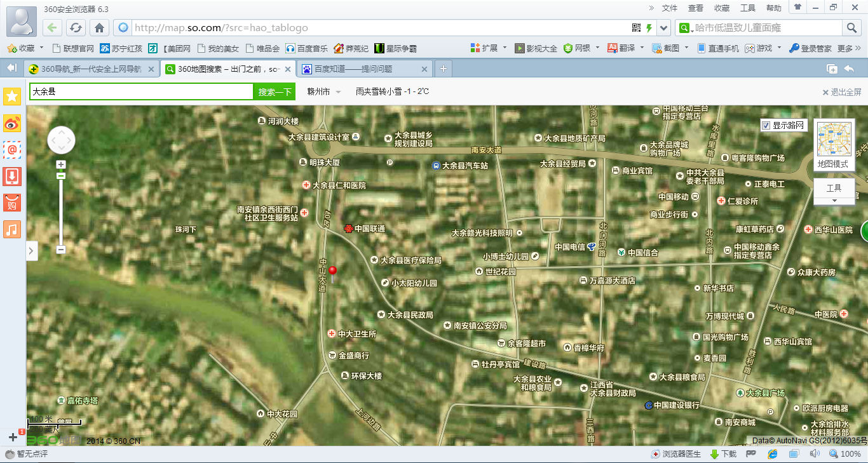The image size is (868, 463).
Task: Open the 文件 menu
Action: click(670, 8)
